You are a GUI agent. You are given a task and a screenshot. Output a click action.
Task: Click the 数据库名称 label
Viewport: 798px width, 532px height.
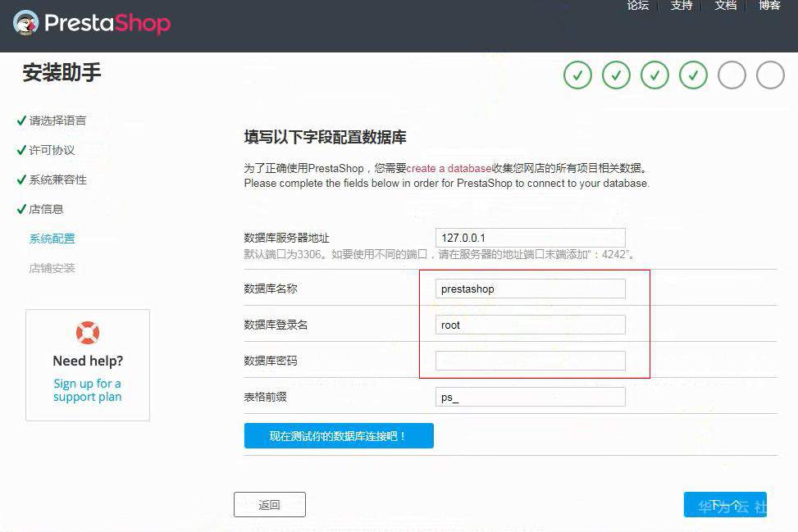point(271,289)
